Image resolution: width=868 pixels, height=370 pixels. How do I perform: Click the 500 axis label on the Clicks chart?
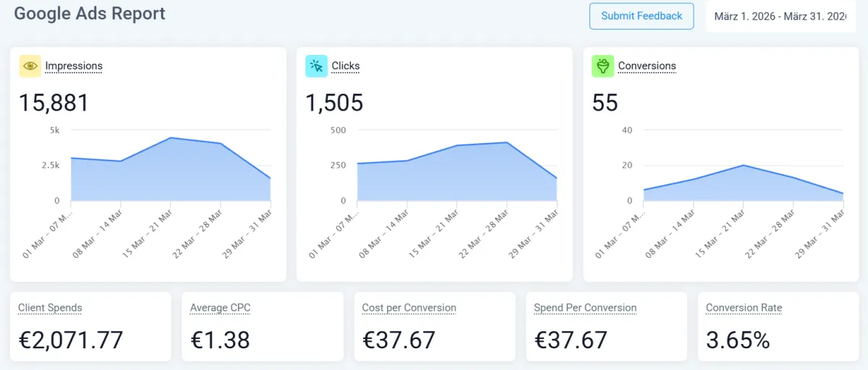338,130
